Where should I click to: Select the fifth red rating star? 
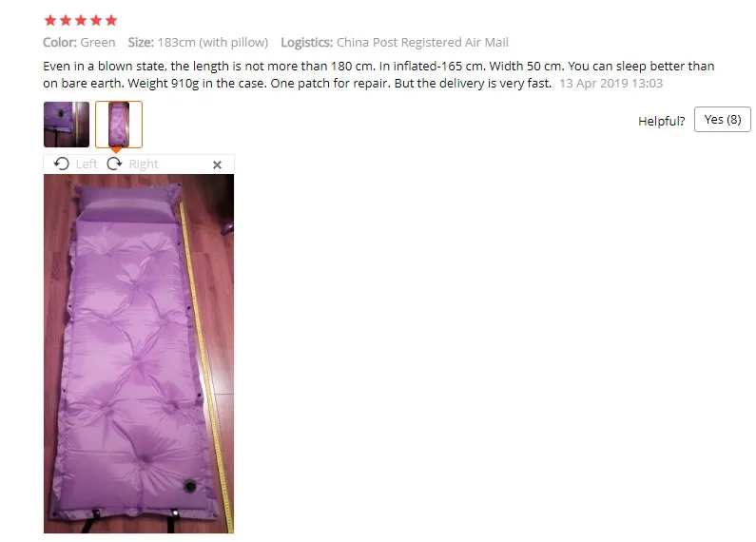click(111, 20)
